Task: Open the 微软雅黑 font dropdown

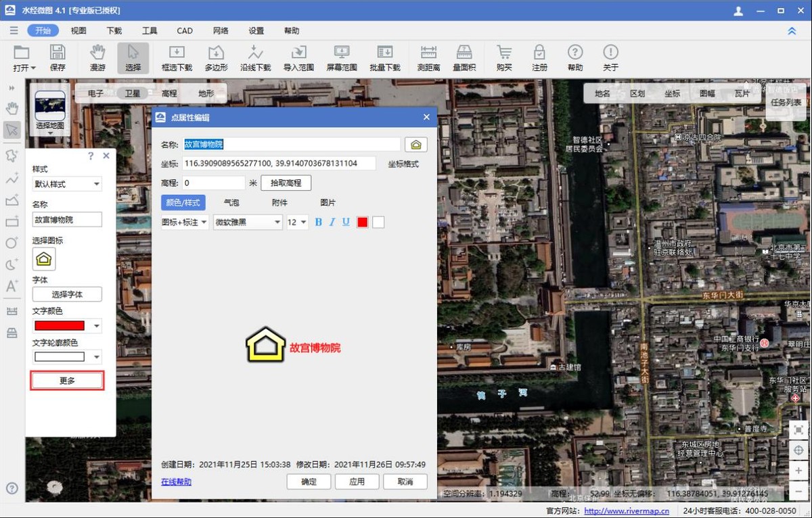Action: (248, 222)
